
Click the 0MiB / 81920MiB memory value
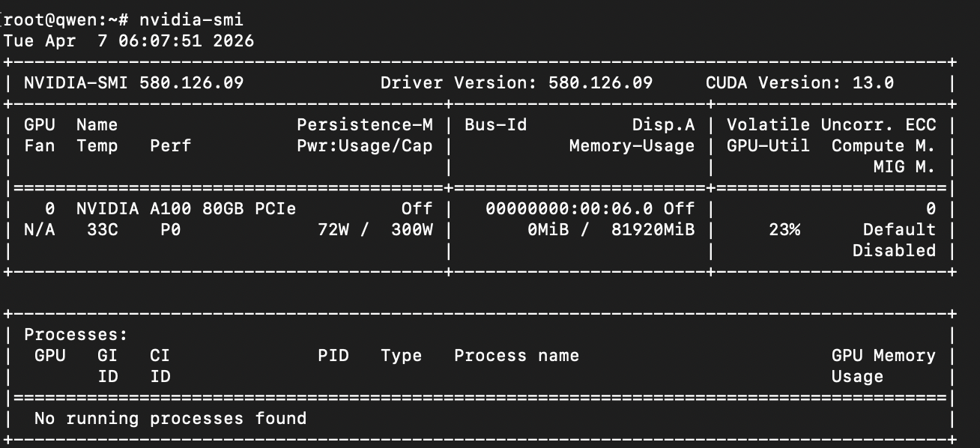611,229
